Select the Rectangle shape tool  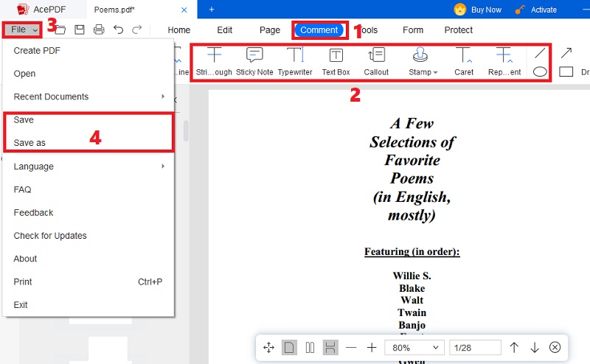click(566, 71)
